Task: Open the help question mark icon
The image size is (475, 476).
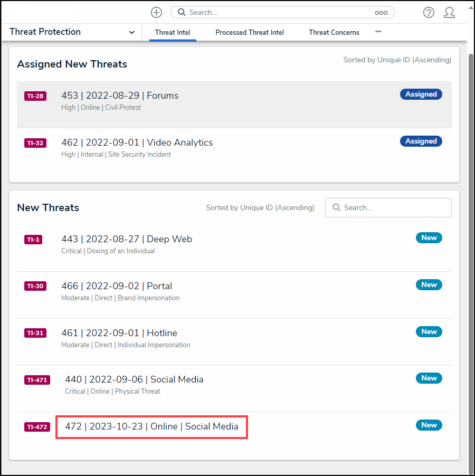Action: tap(429, 12)
